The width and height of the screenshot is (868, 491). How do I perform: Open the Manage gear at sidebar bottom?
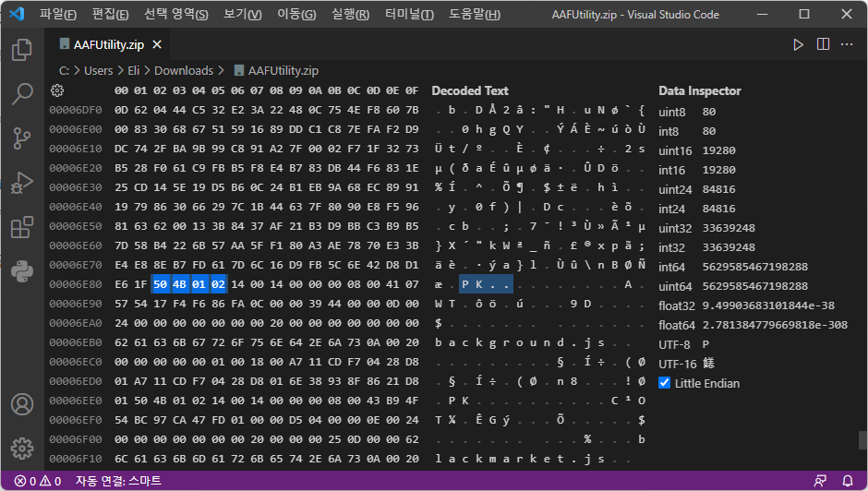22,449
